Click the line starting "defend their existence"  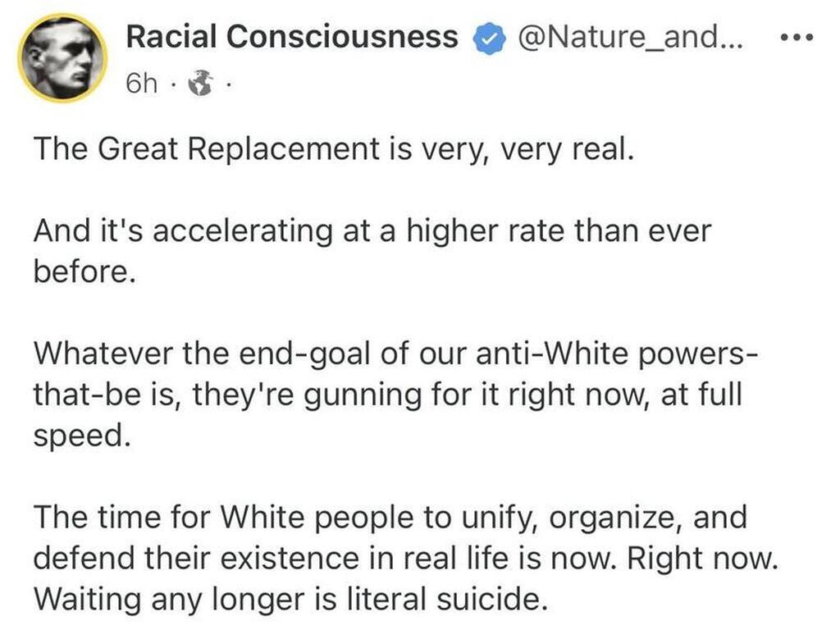click(405, 558)
